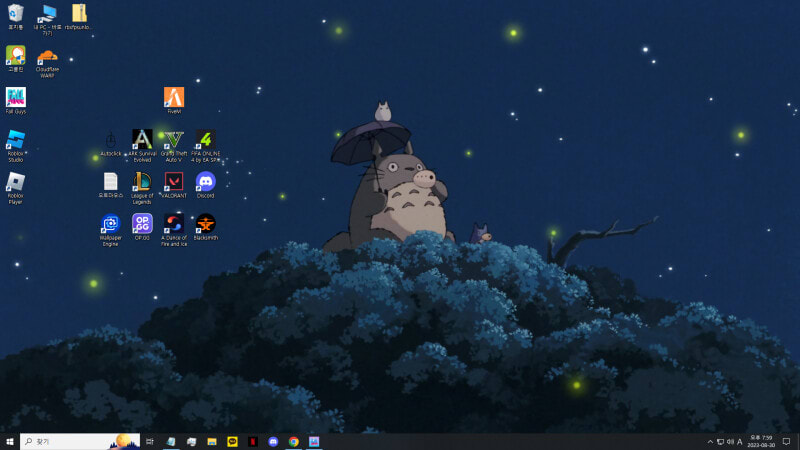Open the notification action center
This screenshot has width=800, height=450.
(x=787, y=442)
